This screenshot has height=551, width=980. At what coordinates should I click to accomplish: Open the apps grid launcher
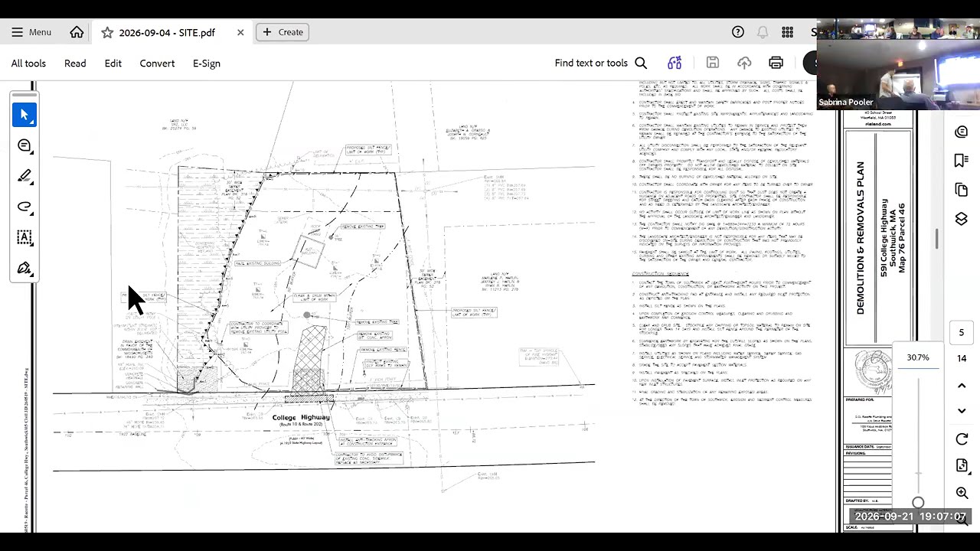coord(787,32)
